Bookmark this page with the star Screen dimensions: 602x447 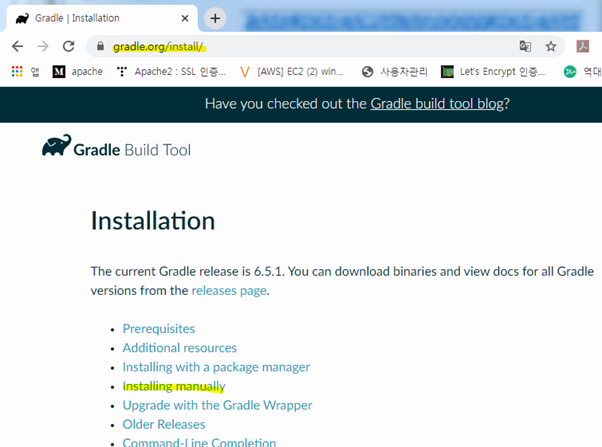click(x=551, y=46)
